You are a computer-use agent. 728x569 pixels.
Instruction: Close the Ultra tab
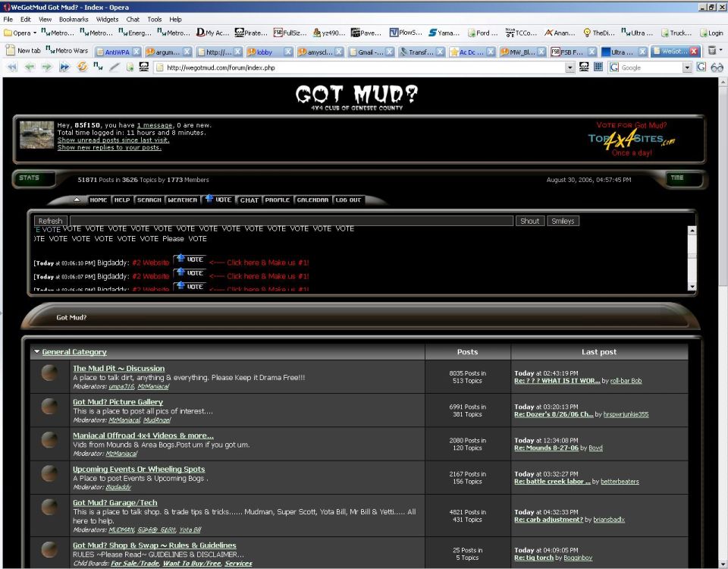pyautogui.click(x=642, y=52)
